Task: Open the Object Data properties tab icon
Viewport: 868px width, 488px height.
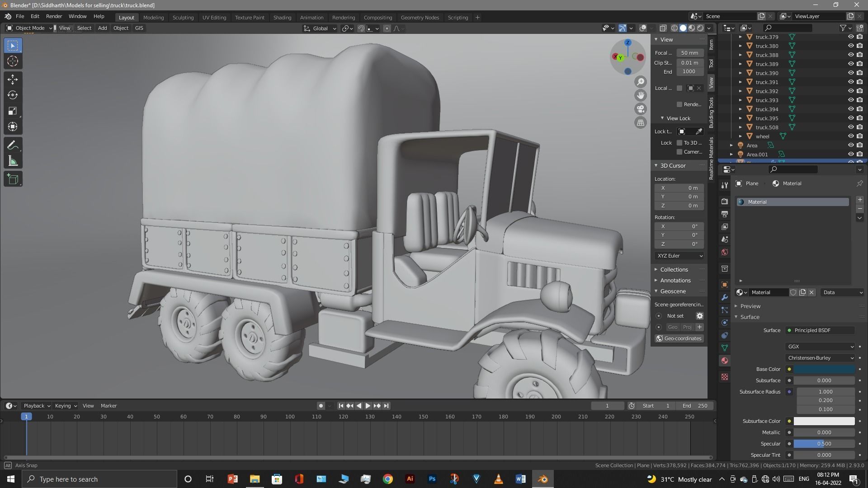Action: pos(725,348)
